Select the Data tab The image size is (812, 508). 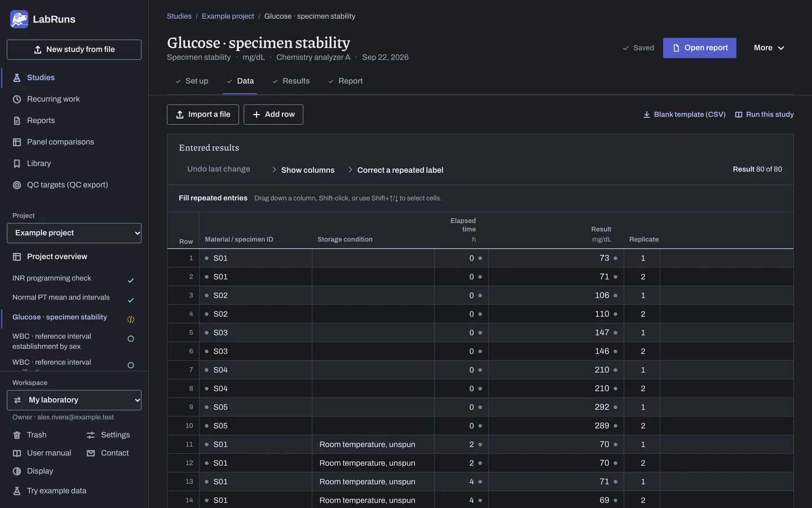pos(240,81)
